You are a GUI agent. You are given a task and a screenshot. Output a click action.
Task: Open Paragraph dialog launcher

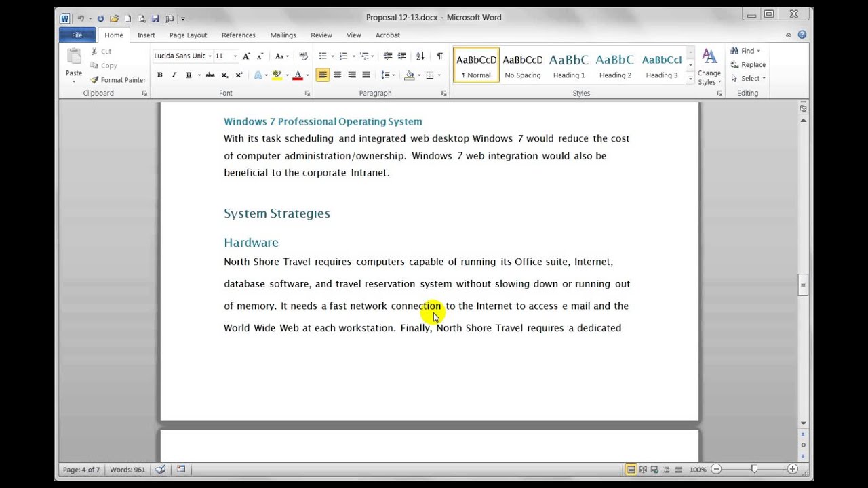[x=444, y=94]
